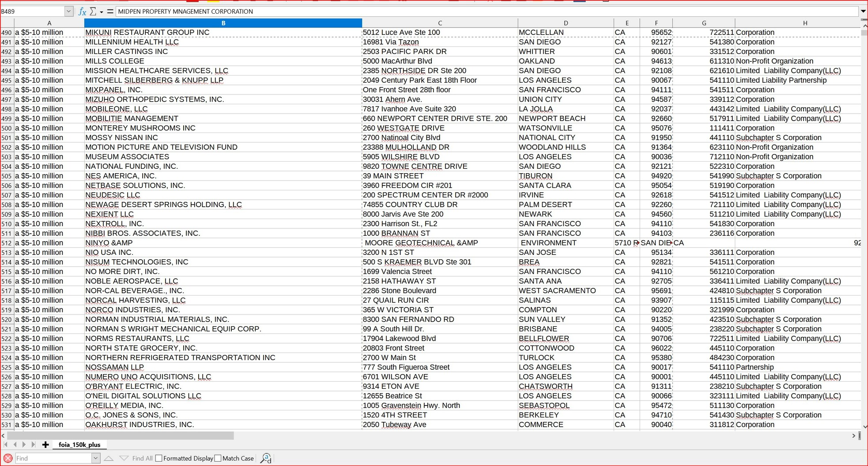This screenshot has height=466, width=868.
Task: Click the Sum sigma icon
Action: [93, 11]
